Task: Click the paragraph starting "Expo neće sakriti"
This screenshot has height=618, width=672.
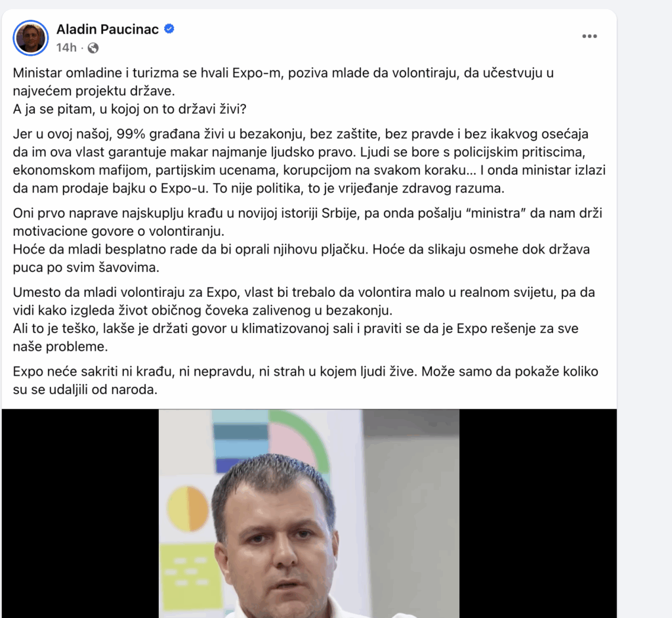Action: [305, 380]
